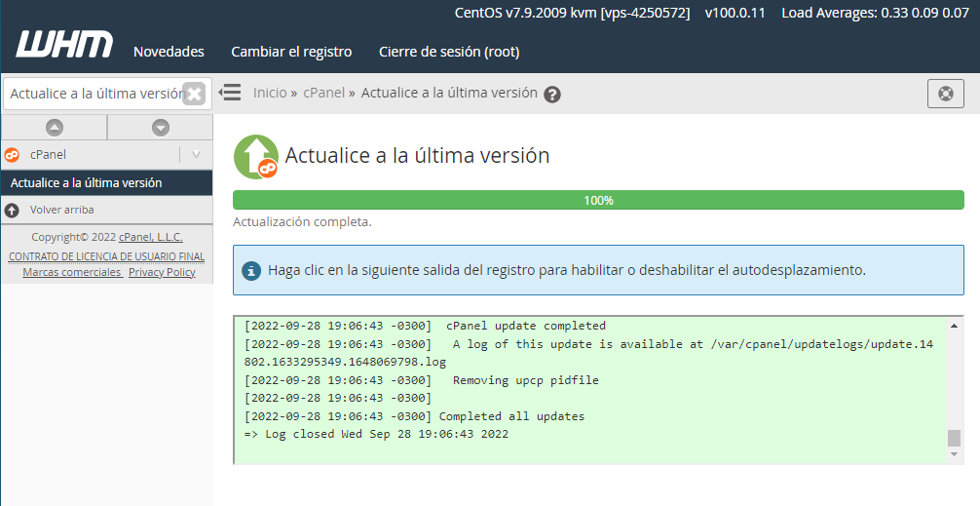Click the page heading 'Actualice a la última versión'

tap(418, 156)
